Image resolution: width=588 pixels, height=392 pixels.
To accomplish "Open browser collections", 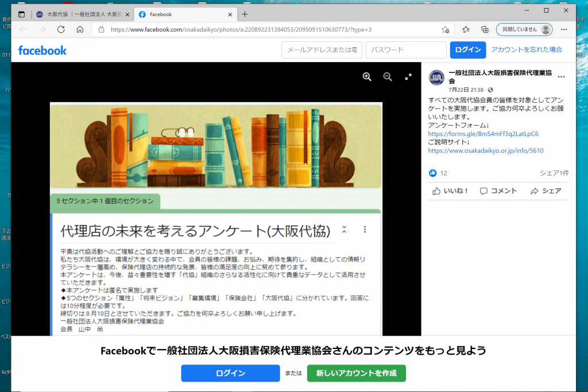I will coord(485,29).
